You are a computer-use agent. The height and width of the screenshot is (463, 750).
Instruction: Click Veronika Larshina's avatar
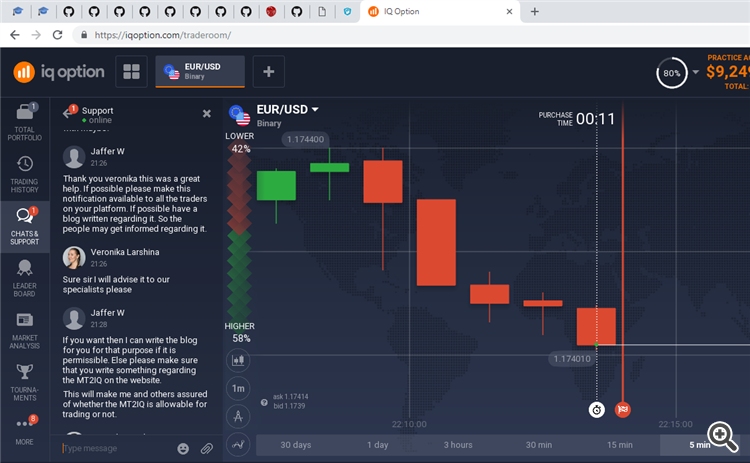pos(74,258)
